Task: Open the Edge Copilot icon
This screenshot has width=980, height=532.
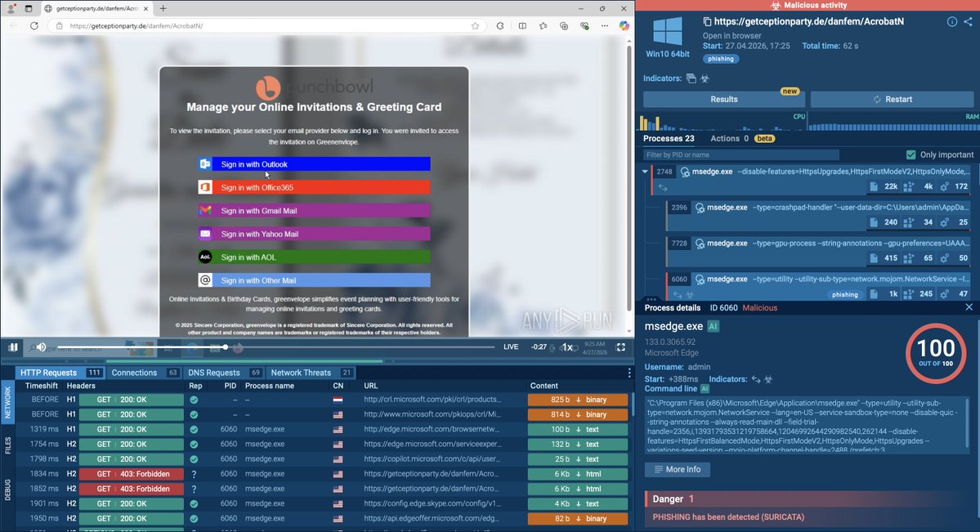Action: pos(624,25)
